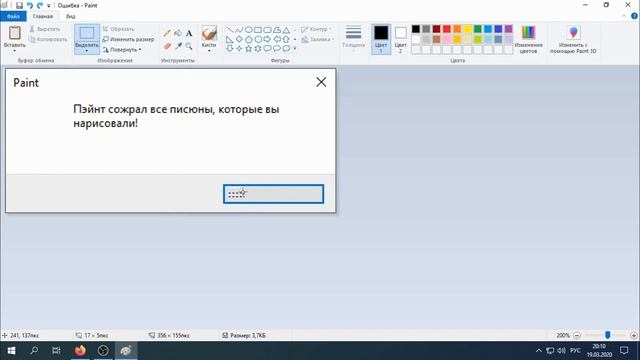Viewport: 640px width, 360px height.
Task: Open OBS Studio from the taskbar
Action: click(103, 351)
